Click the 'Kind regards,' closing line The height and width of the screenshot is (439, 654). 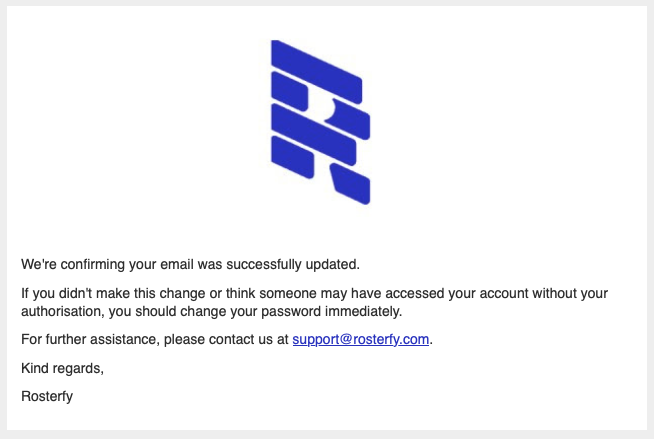pos(62,368)
